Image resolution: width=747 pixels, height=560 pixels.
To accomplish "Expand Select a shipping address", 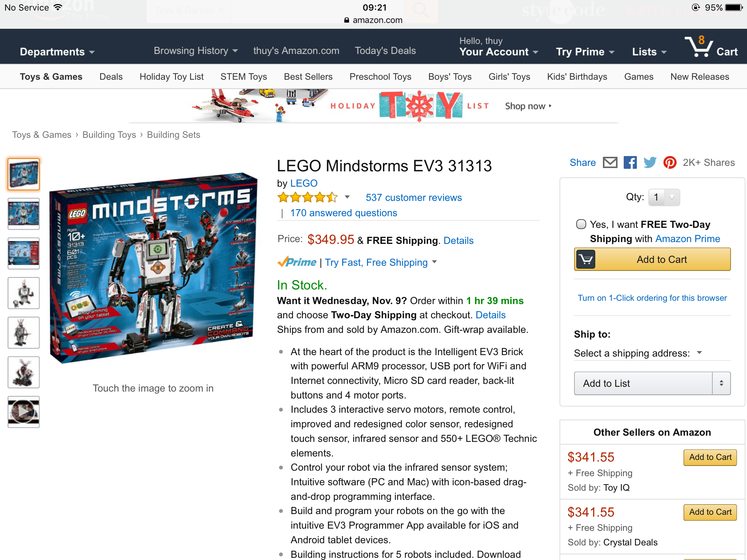I will [x=638, y=353].
